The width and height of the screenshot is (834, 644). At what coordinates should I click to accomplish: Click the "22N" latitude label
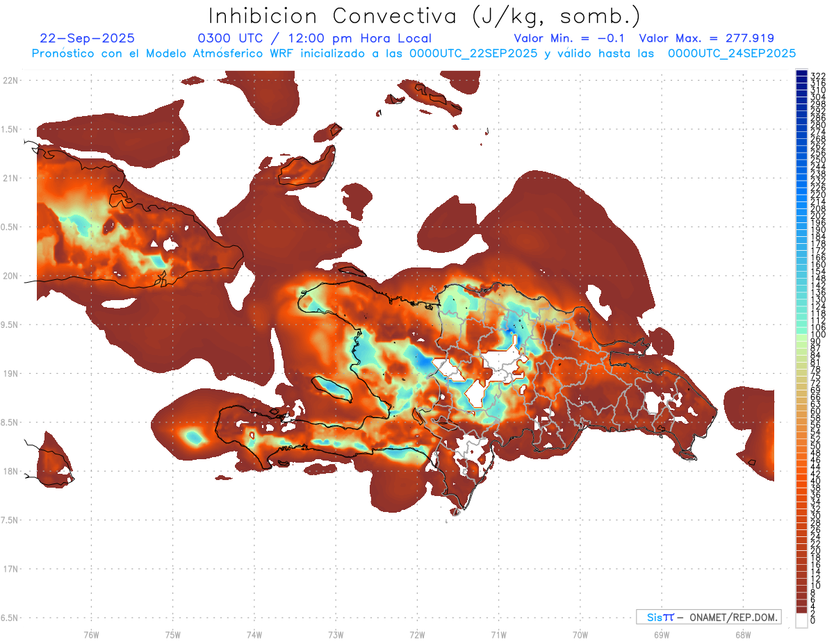pos(10,81)
